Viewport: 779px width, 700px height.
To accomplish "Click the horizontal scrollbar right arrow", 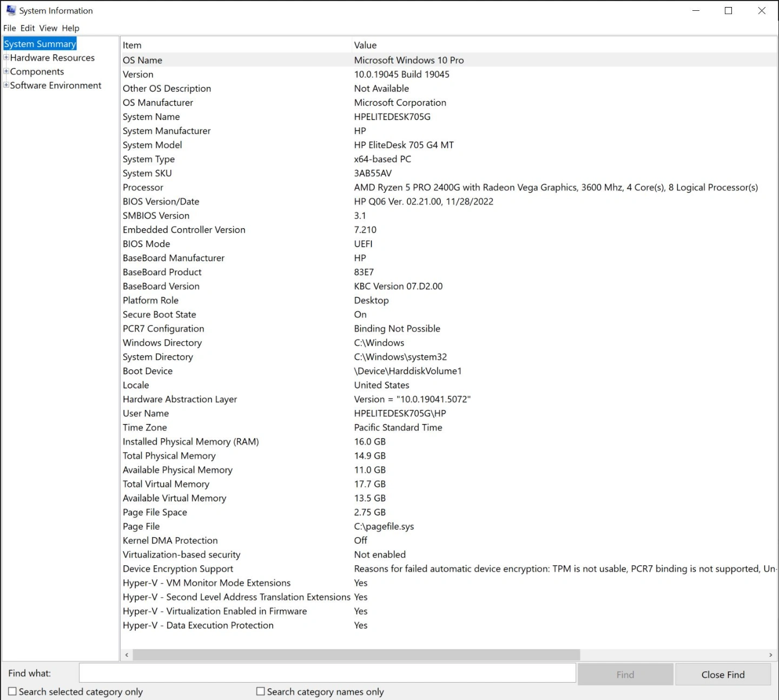I will pyautogui.click(x=771, y=655).
